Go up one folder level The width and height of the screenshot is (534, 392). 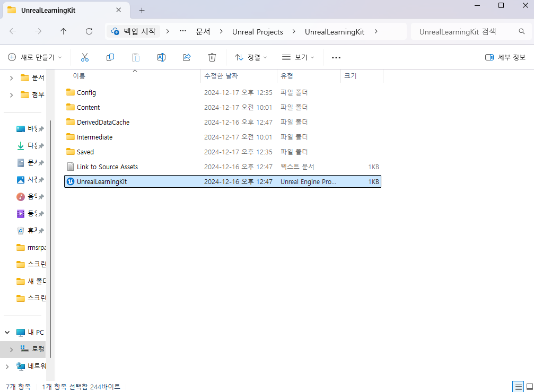pyautogui.click(x=63, y=31)
